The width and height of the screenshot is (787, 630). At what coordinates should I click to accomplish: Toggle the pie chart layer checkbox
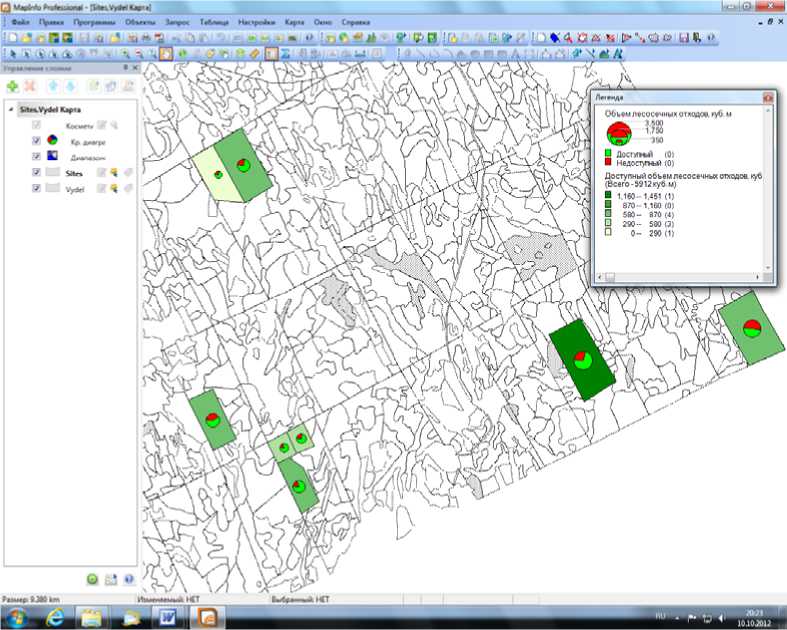(x=37, y=141)
